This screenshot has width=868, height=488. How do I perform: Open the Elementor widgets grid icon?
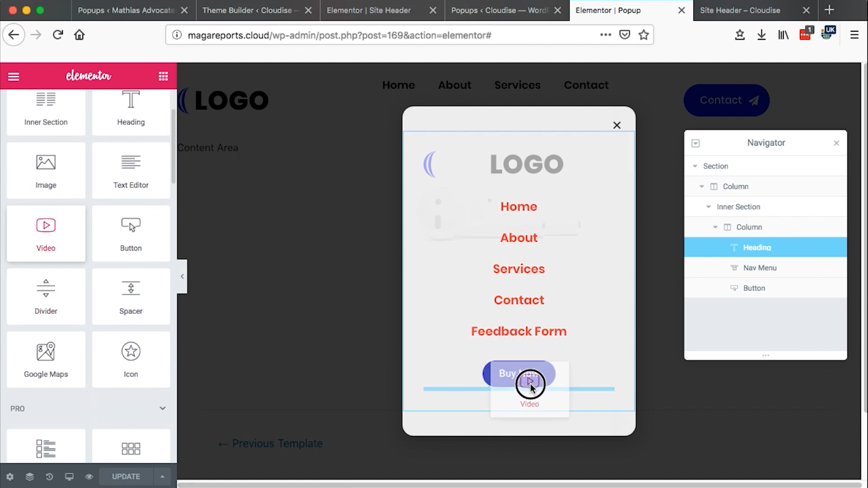(x=163, y=76)
